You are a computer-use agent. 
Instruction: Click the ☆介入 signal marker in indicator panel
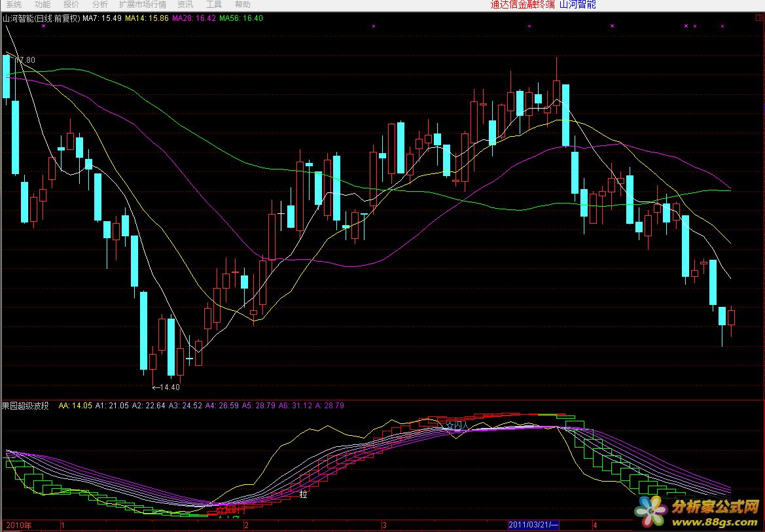457,425
